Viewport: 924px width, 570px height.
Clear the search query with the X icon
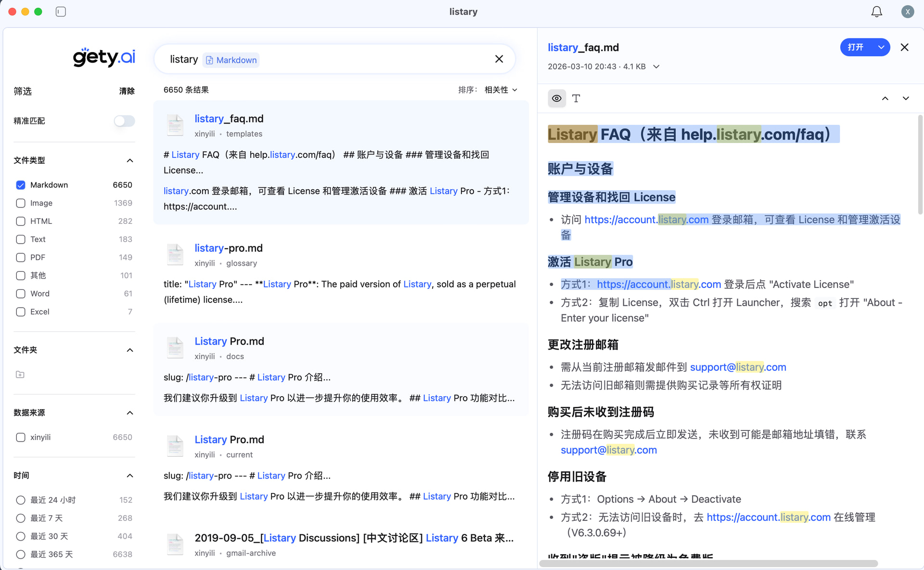(x=499, y=59)
